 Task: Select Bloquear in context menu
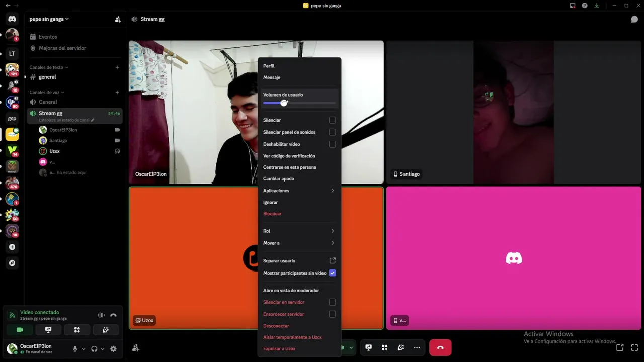tap(299, 214)
